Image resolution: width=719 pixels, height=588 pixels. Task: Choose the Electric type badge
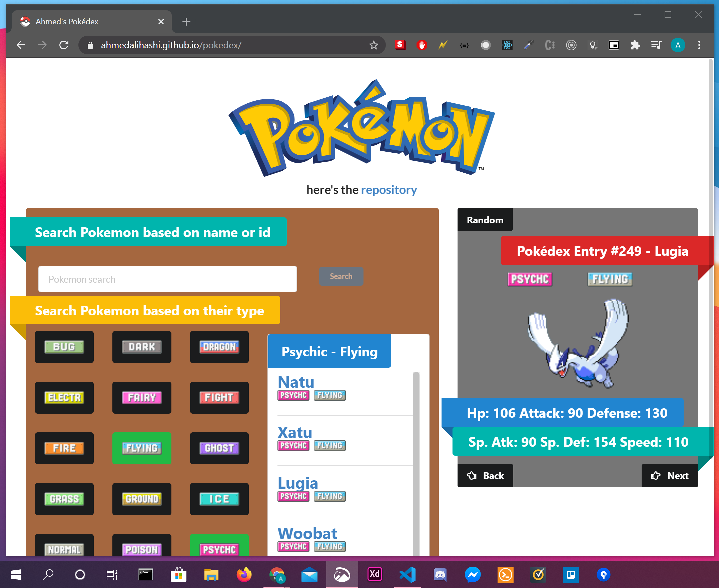click(64, 397)
